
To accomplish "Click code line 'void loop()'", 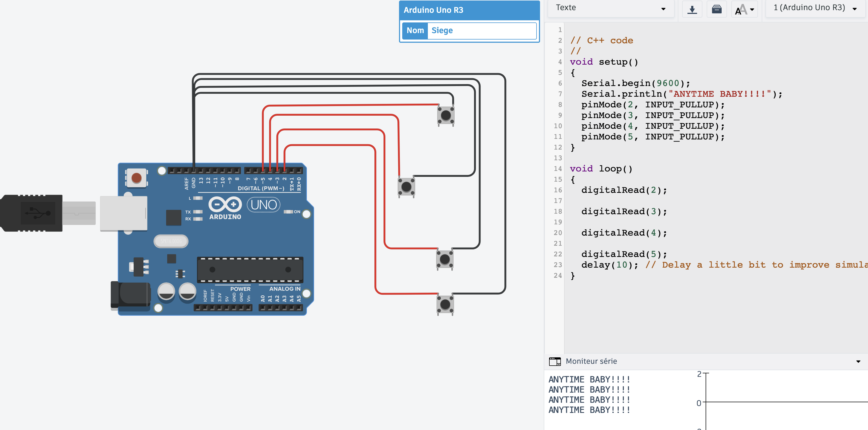I will tap(601, 169).
